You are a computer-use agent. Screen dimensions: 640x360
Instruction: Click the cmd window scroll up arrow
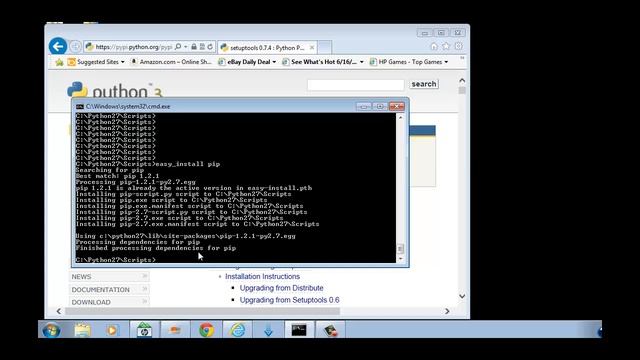pyautogui.click(x=400, y=118)
